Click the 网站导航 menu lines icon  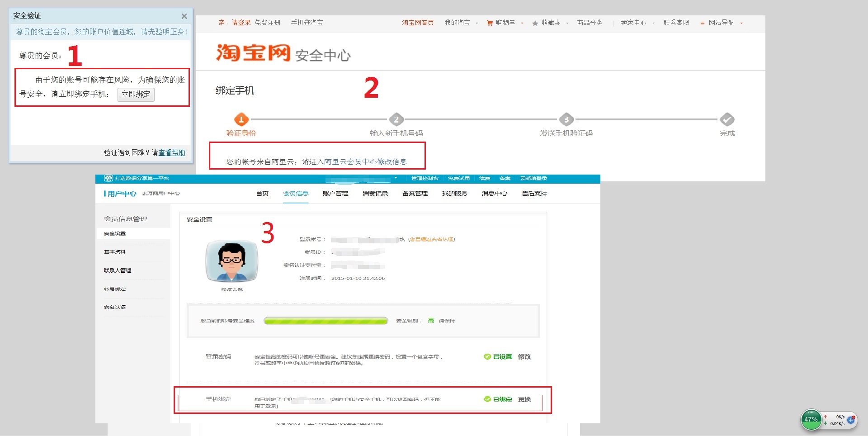coord(703,22)
